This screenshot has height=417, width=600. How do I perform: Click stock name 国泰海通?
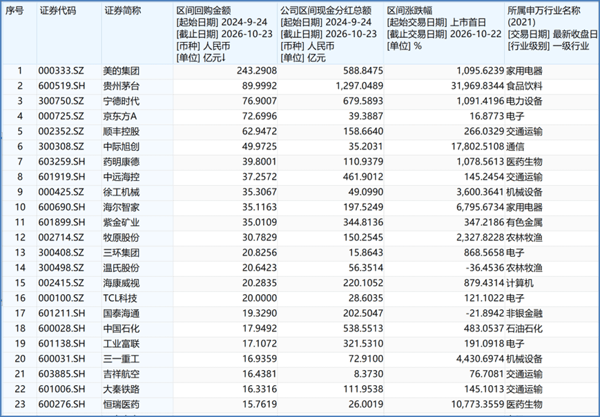pyautogui.click(x=121, y=313)
